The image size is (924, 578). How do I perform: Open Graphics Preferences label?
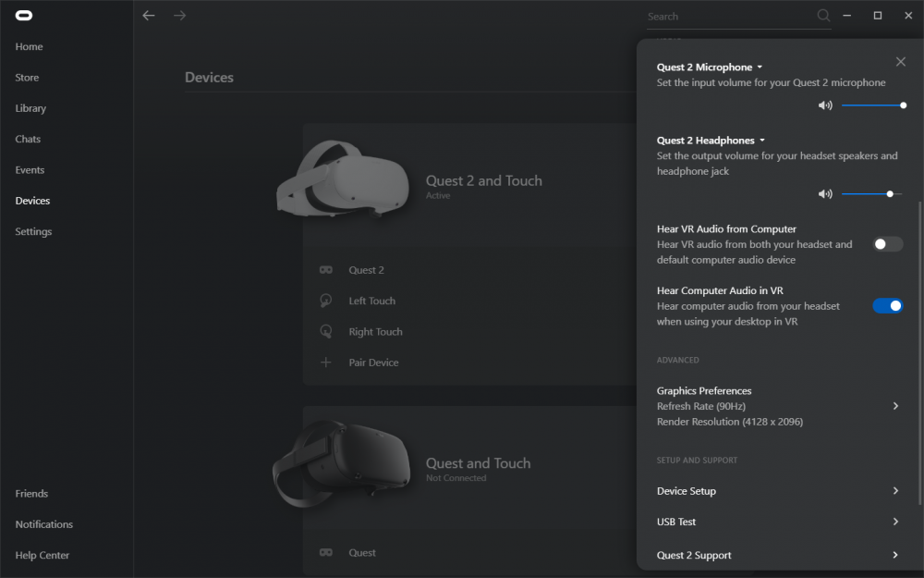point(704,391)
